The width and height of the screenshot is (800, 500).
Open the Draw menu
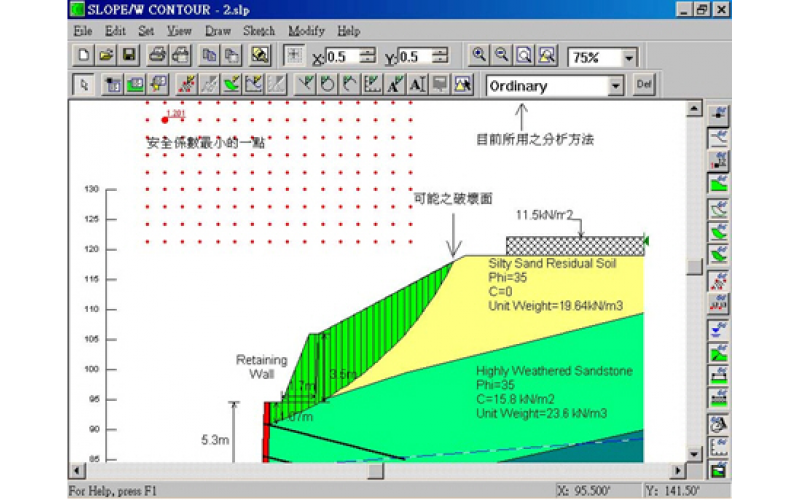tap(218, 31)
